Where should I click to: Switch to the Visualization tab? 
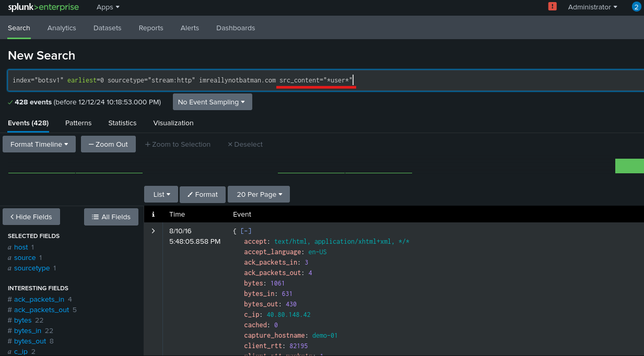coord(173,123)
